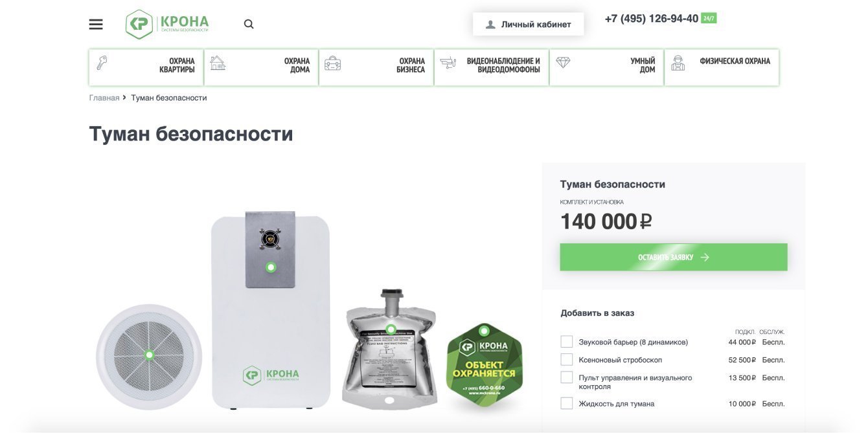
Task: Click the camera icon for Видеонаблюдение
Action: pos(448,63)
